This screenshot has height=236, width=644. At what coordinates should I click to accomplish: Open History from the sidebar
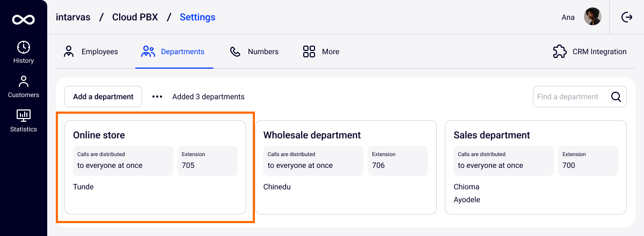24,53
